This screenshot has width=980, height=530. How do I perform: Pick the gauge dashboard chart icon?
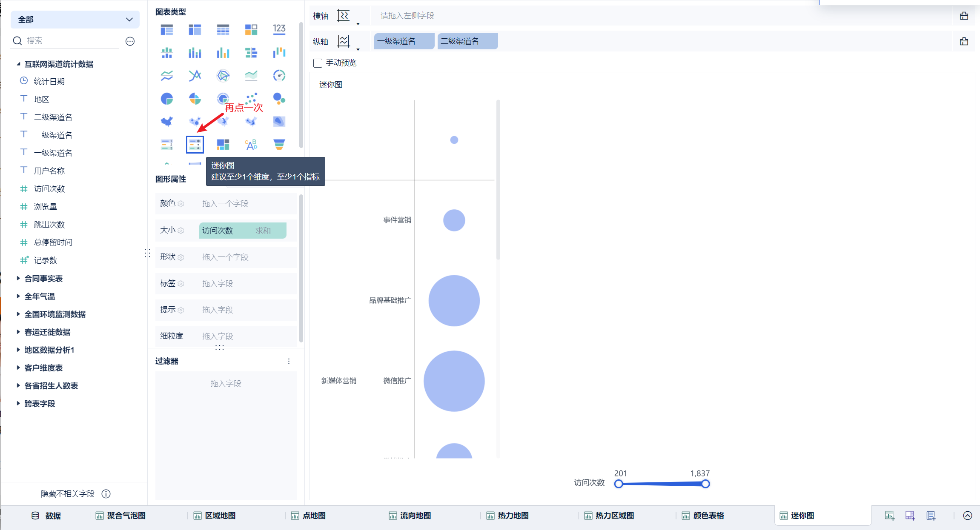[x=279, y=76]
